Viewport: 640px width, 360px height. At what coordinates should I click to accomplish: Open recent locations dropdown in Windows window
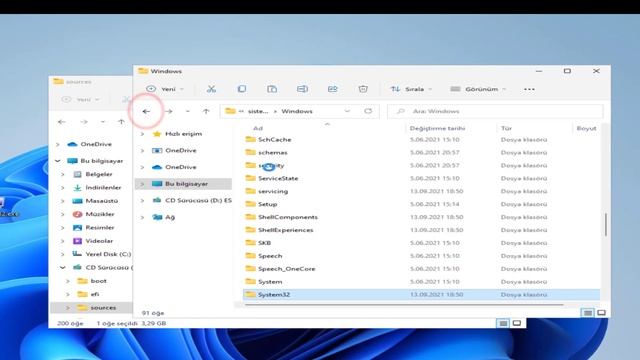(187, 111)
